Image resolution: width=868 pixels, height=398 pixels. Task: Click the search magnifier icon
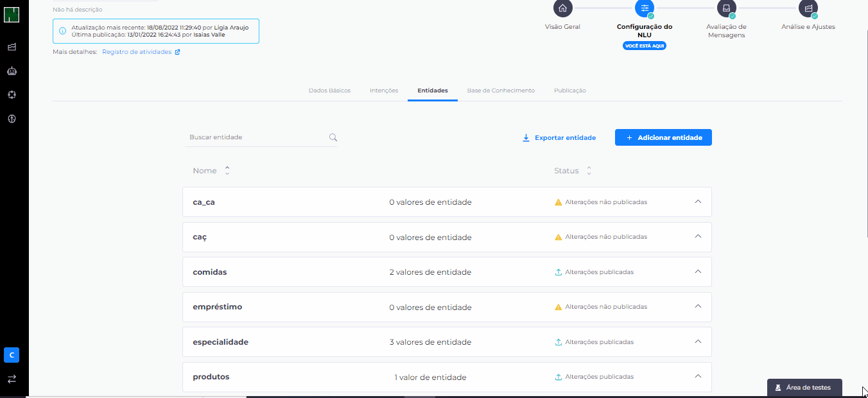333,137
